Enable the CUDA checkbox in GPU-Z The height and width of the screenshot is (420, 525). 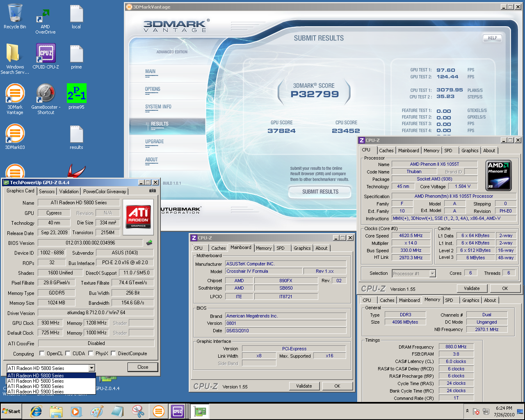coord(68,353)
